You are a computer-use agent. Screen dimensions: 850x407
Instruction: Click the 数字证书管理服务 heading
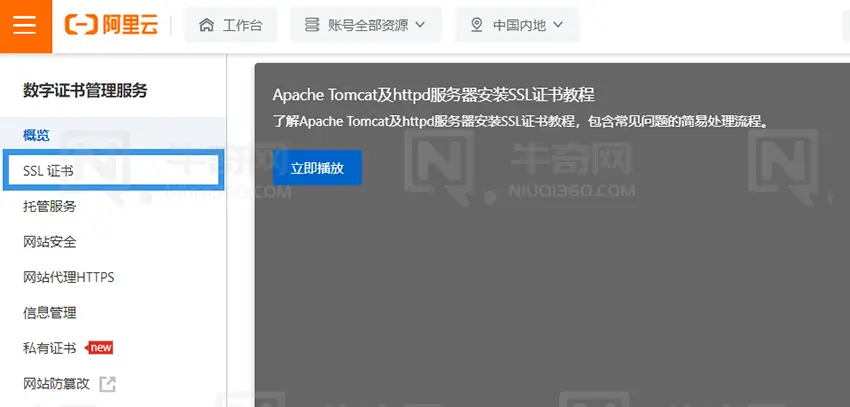coord(85,91)
